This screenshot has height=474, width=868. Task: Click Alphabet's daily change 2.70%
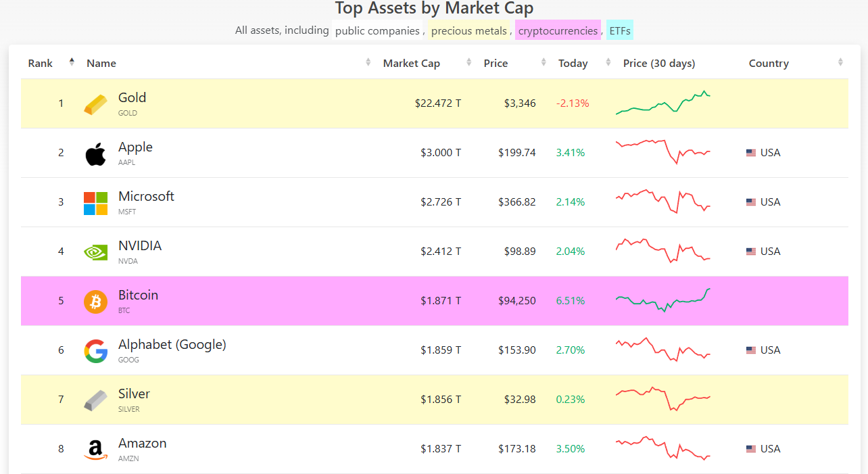(x=571, y=350)
